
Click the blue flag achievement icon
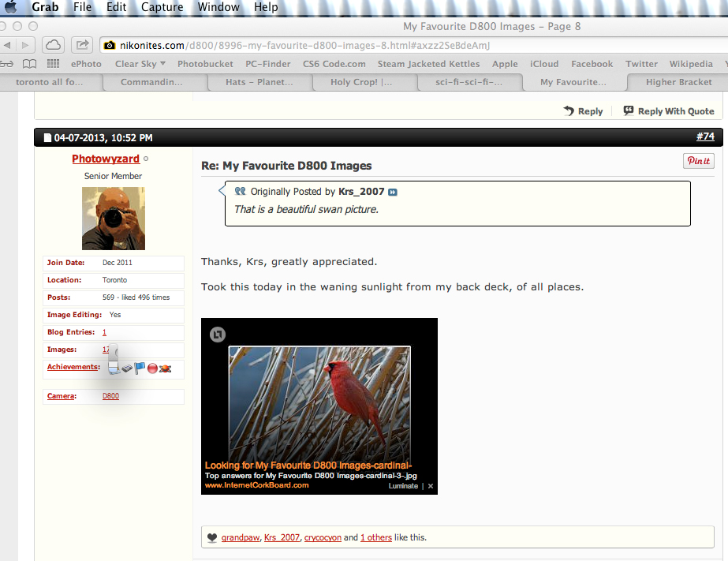pos(140,368)
